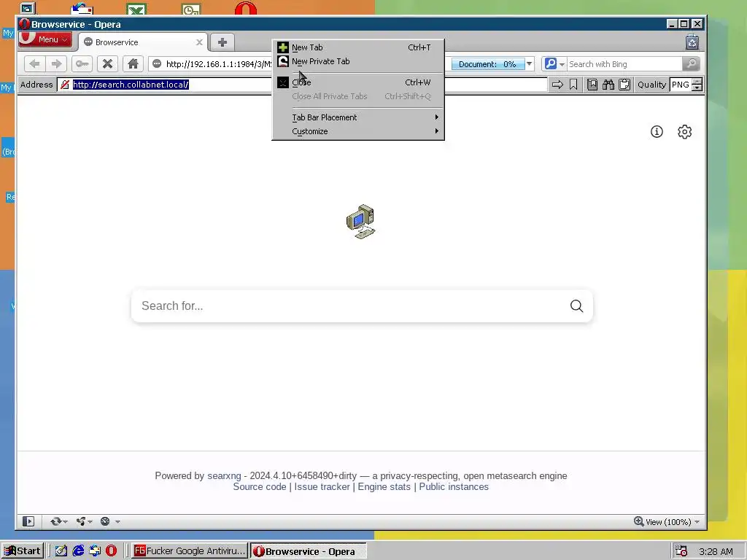
Task: Switch to the Fucker Google Antiviru... taskbar button
Action: (190, 551)
